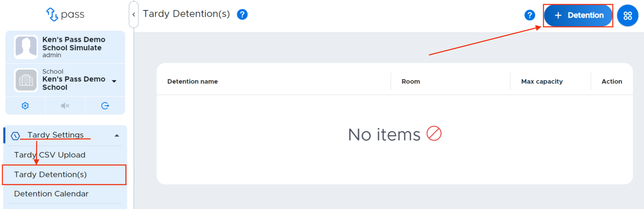Click the logout arrow icon

[x=105, y=106]
